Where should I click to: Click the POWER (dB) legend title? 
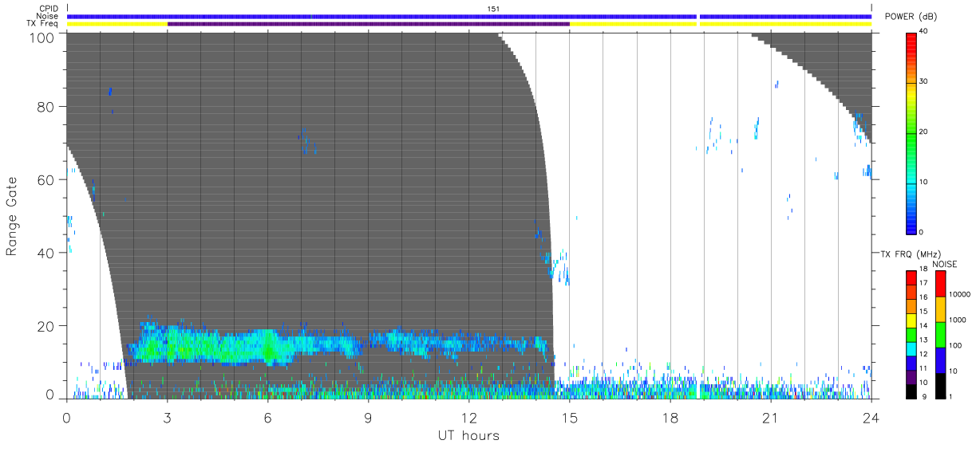click(911, 17)
